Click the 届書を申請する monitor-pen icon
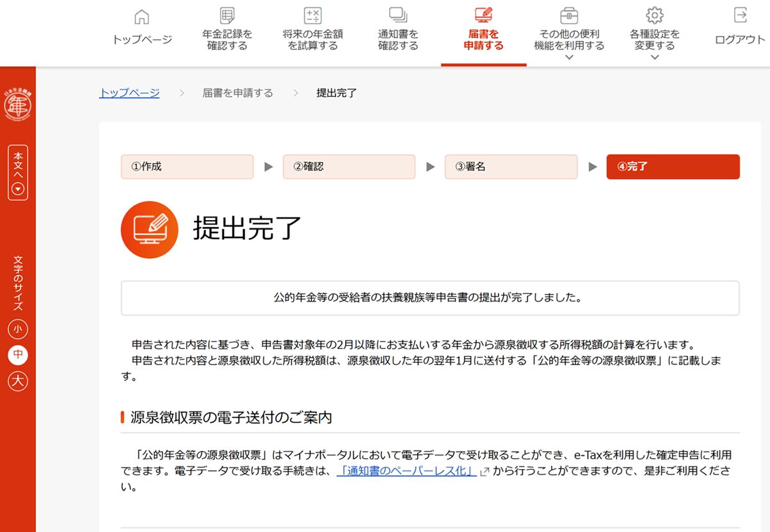 click(x=483, y=15)
